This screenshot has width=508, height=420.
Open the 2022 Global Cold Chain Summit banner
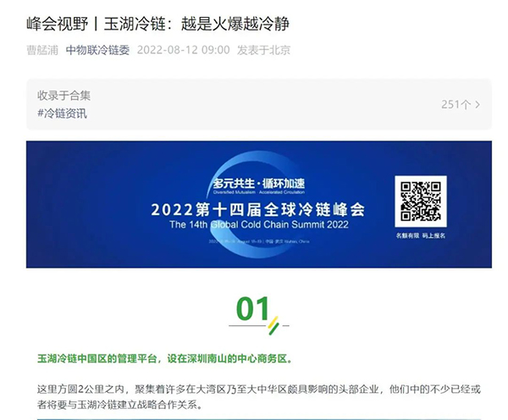coord(259,204)
